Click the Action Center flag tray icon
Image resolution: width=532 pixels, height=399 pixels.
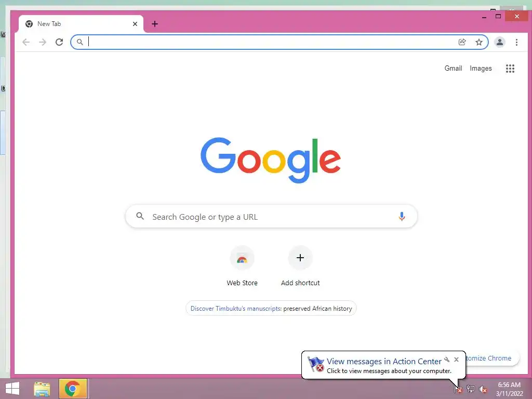(458, 389)
